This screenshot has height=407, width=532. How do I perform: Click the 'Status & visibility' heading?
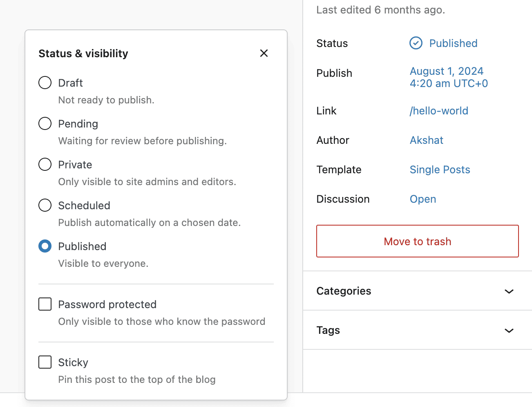[83, 54]
